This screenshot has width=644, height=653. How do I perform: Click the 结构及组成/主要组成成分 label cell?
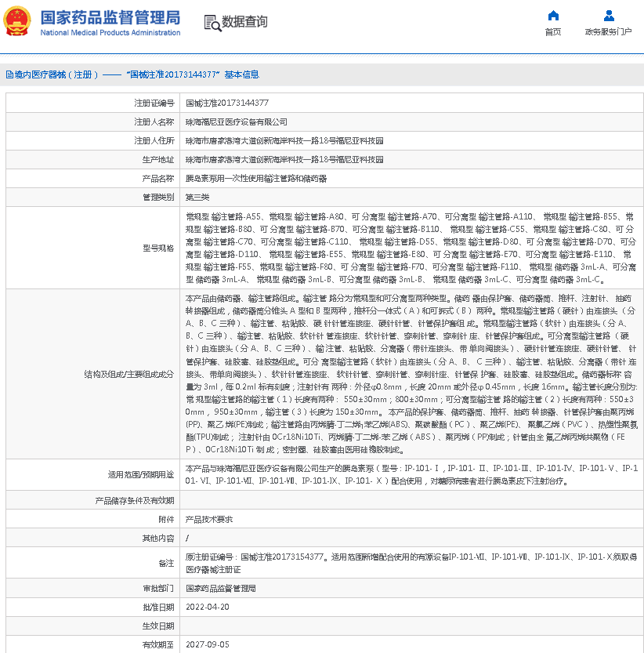92,374
